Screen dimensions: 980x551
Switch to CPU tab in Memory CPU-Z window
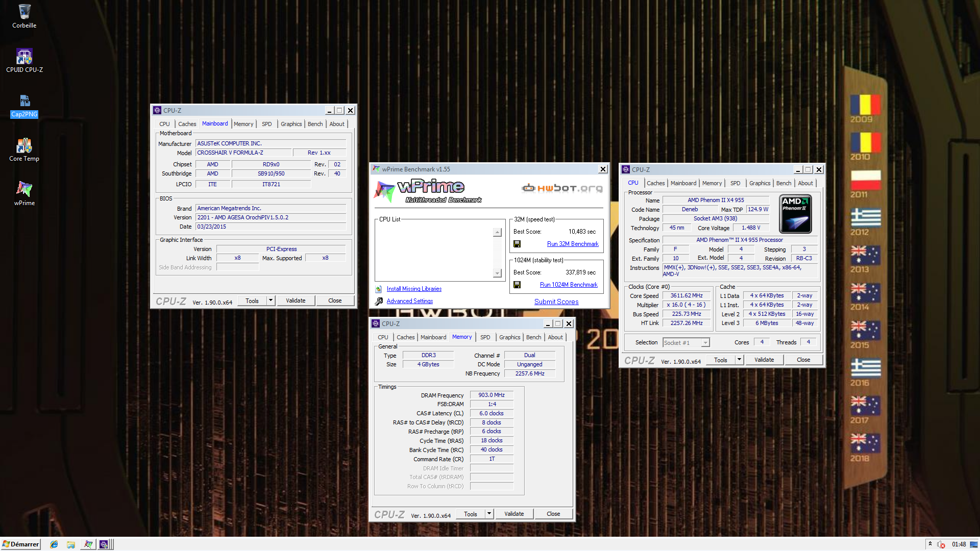point(383,337)
